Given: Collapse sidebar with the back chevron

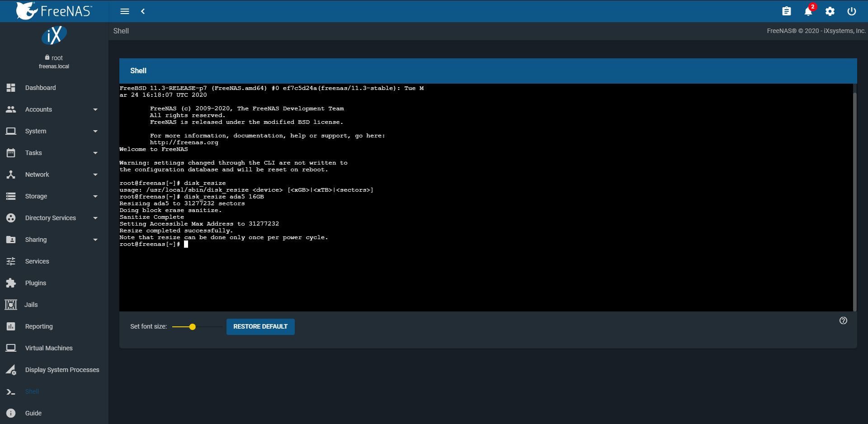Looking at the screenshot, I should [x=143, y=11].
